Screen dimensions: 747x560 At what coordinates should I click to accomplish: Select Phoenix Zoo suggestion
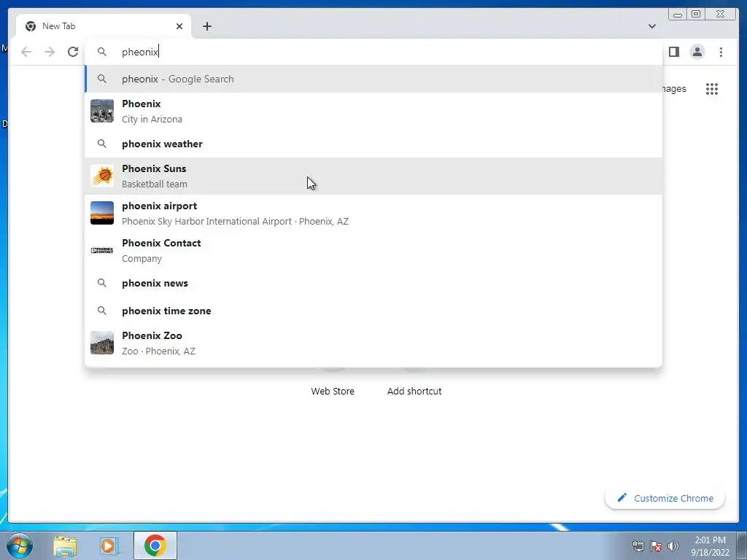pos(373,343)
